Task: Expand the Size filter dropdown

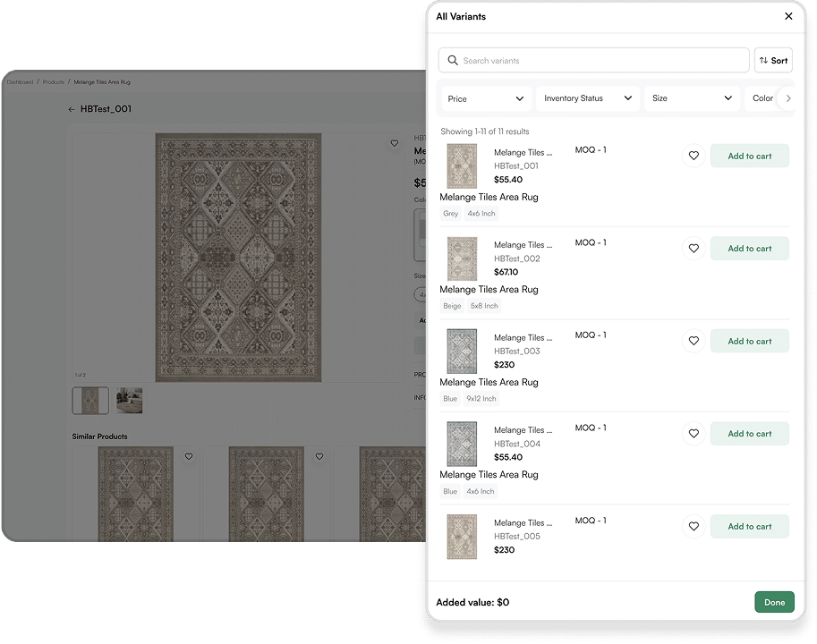Action: (692, 98)
